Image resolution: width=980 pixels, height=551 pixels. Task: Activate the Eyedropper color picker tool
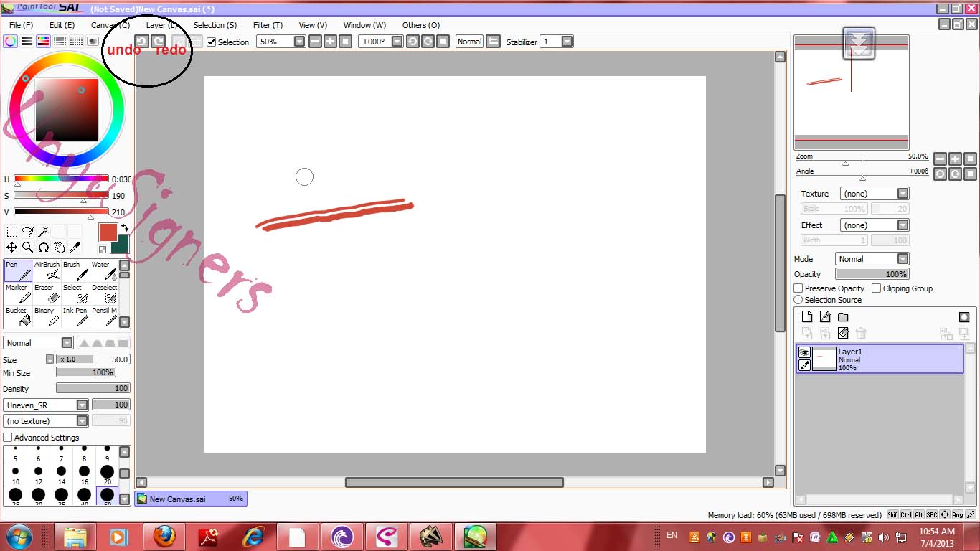[74, 247]
